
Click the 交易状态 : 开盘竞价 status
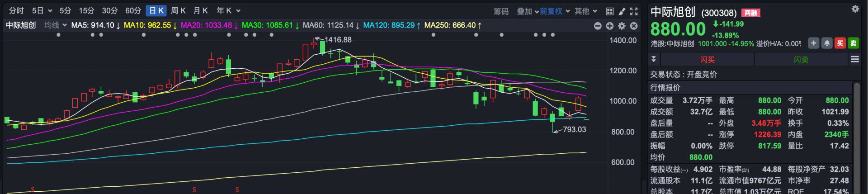pos(684,74)
